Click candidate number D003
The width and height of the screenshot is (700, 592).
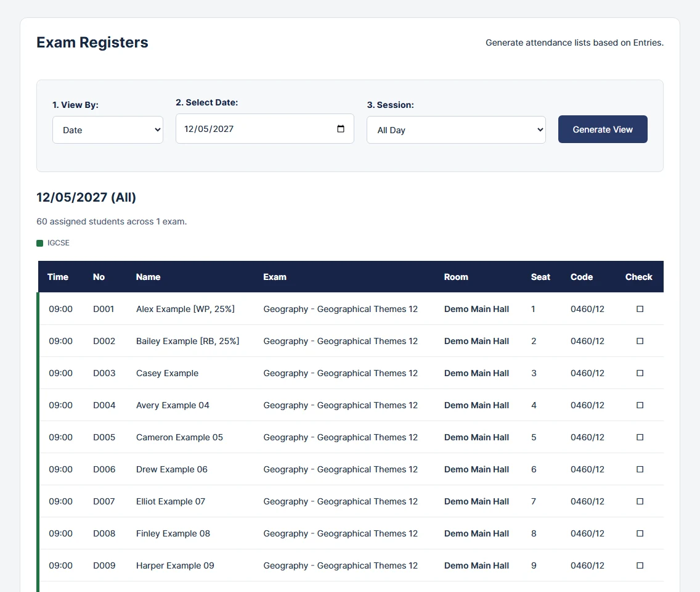coord(104,373)
